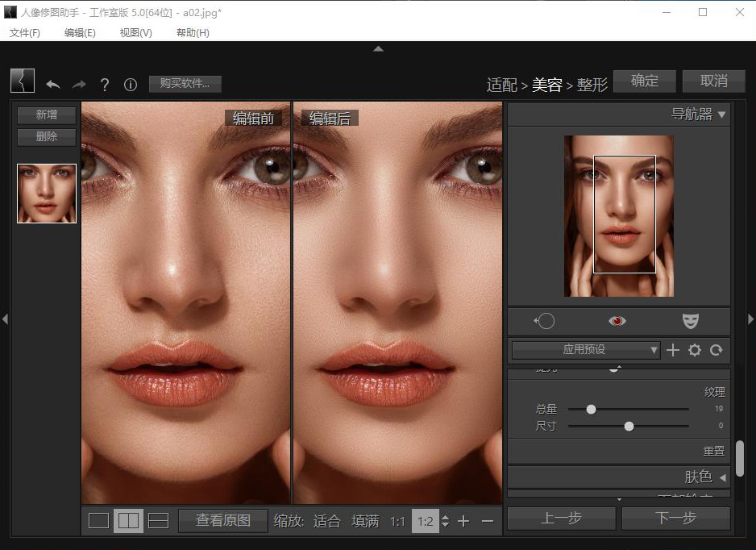Screen dimensions: 756x550
Task: Click the preset refresh arrow icon
Action: pos(716,350)
